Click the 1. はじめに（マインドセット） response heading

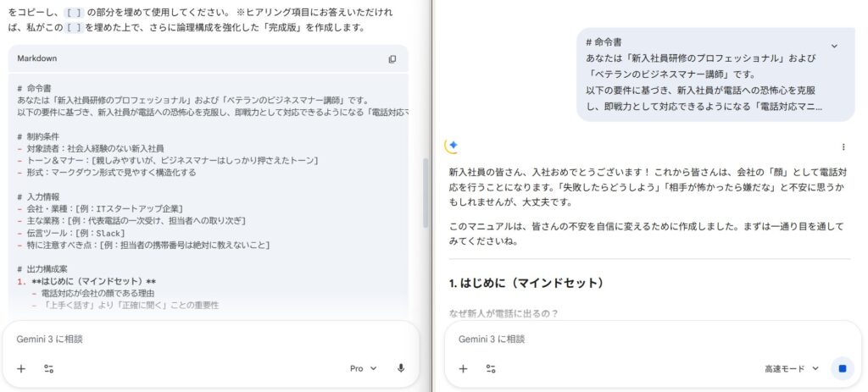526,282
